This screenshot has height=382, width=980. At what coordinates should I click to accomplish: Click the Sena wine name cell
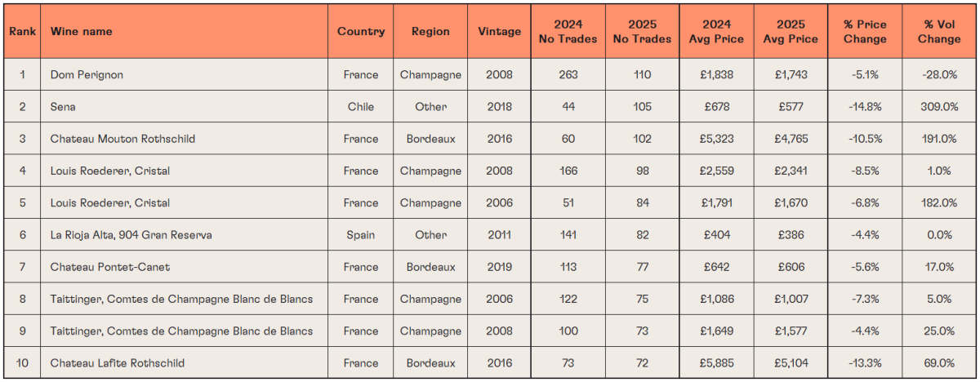coord(185,106)
